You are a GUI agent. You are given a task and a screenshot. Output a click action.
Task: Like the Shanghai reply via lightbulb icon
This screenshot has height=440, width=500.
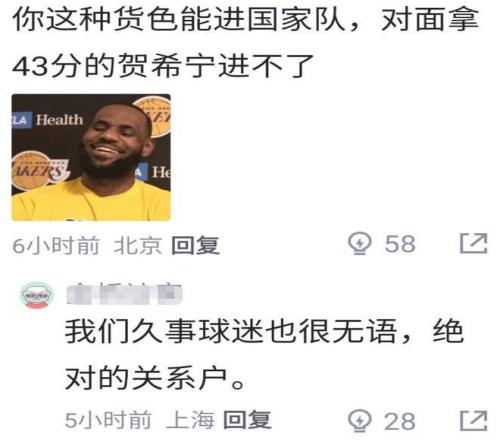(360, 421)
